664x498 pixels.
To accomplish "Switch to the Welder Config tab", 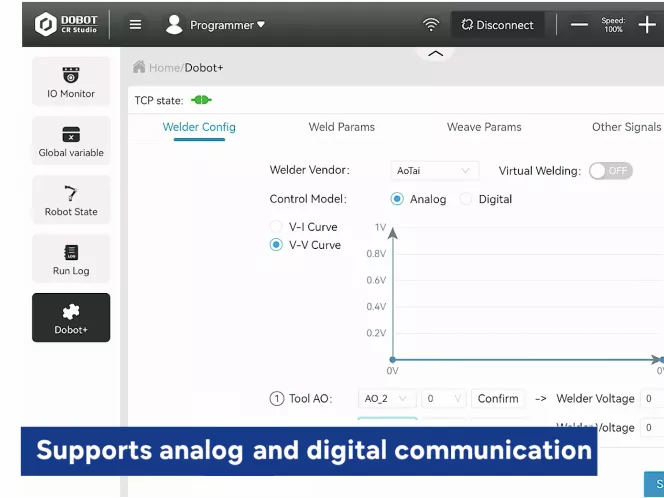I will point(199,127).
